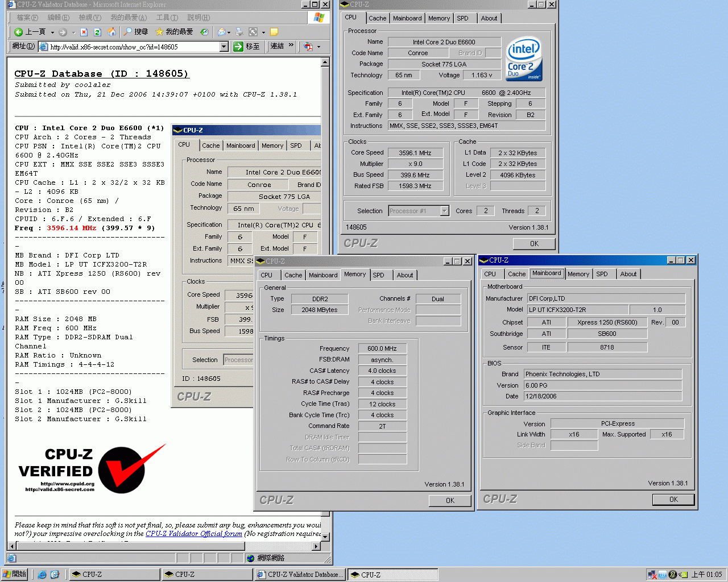The width and height of the screenshot is (728, 582).
Task: Switch to Cache tab in top CPU-Z window
Action: [377, 18]
